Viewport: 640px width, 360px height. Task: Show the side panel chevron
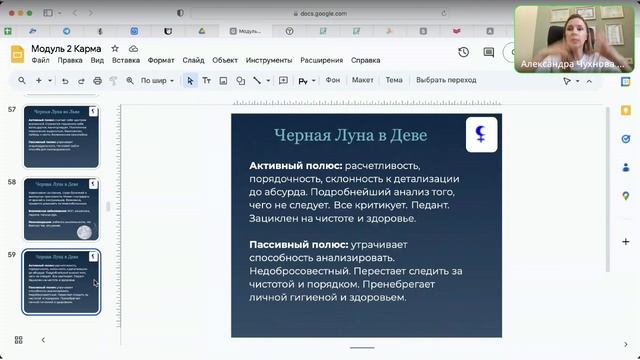point(626,344)
